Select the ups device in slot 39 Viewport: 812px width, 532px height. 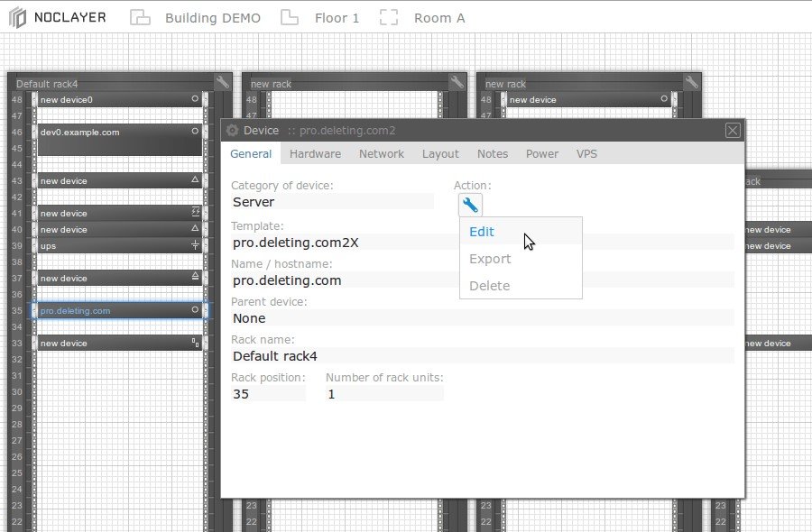120,246
